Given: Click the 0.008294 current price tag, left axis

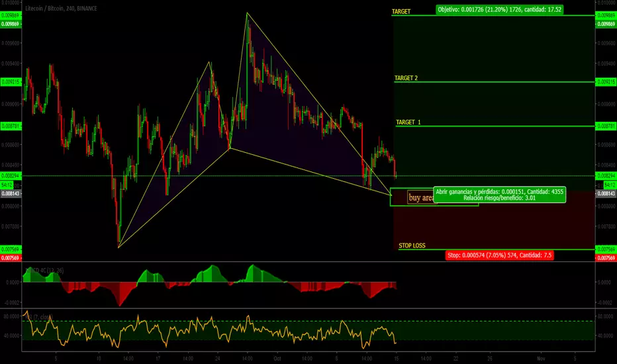Looking at the screenshot, I should [x=10, y=176].
